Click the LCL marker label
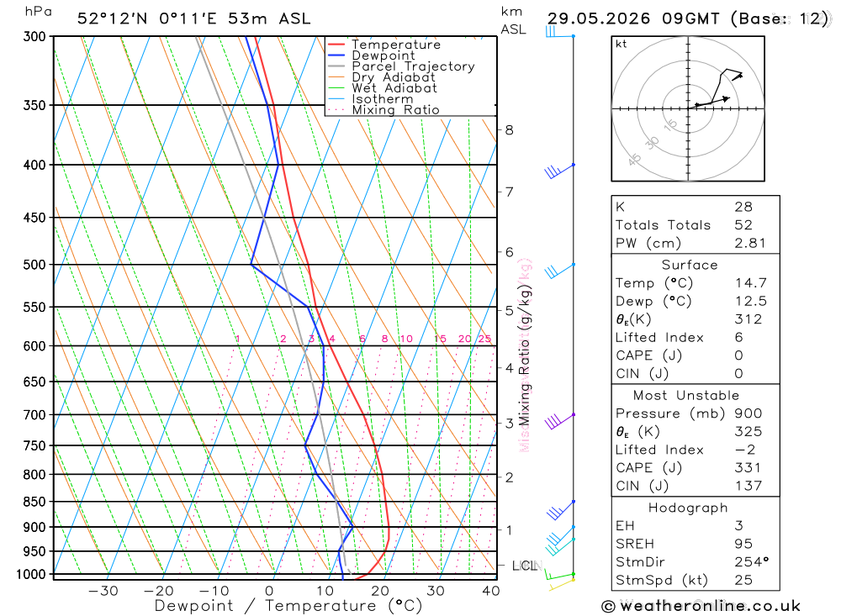Image resolution: width=841 pixels, height=616 pixels. (525, 566)
